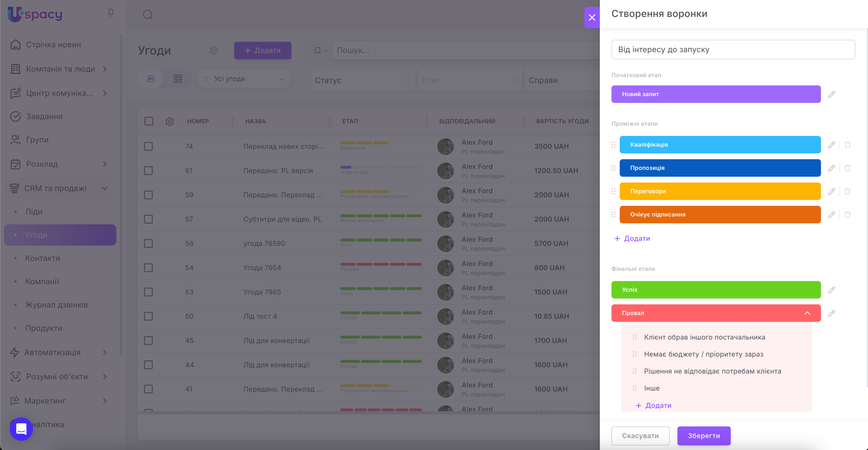The image size is (868, 450).
Task: Click the pencil icon next to Кваліфікація stage
Action: coord(831,145)
